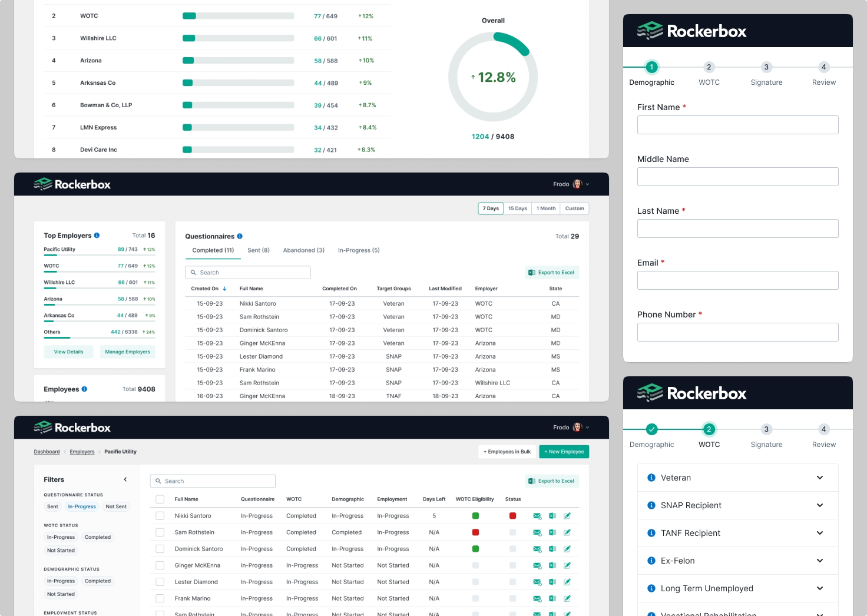Click the Manage Employers button

(x=127, y=352)
